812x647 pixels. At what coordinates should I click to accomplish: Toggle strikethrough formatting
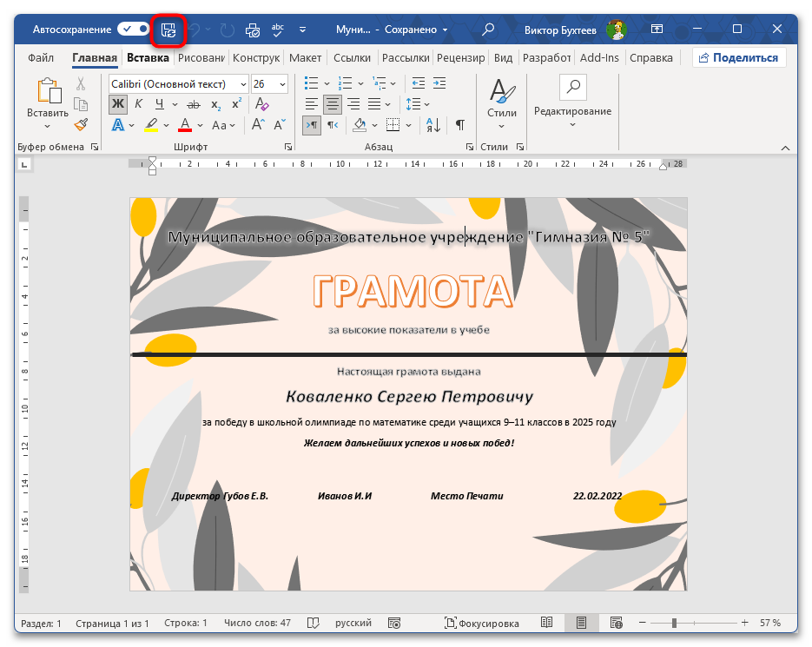point(194,104)
